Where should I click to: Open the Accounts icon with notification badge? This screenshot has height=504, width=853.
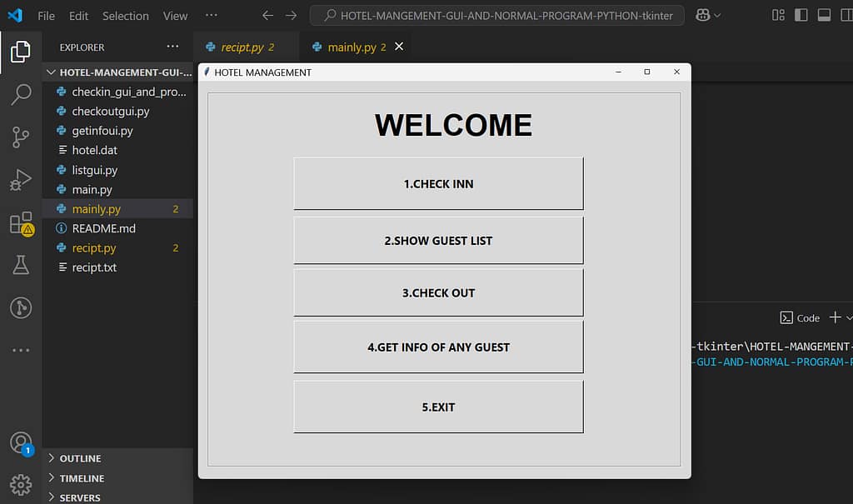pyautogui.click(x=21, y=442)
